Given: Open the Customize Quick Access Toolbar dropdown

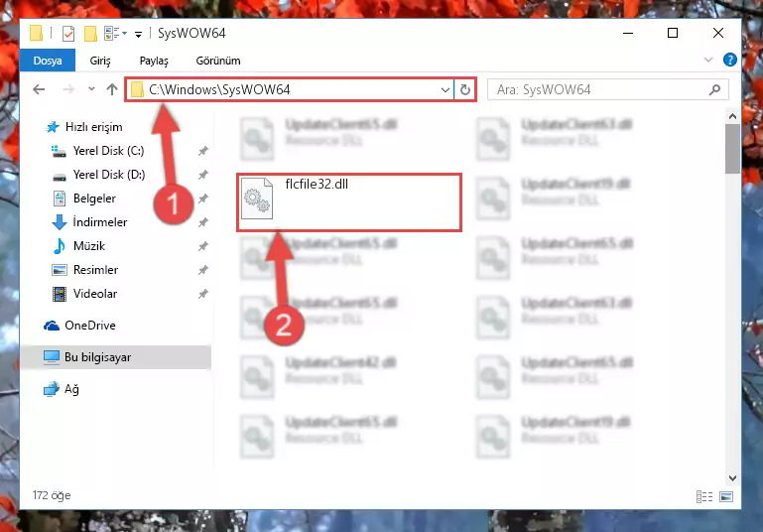Looking at the screenshot, I should (x=138, y=34).
